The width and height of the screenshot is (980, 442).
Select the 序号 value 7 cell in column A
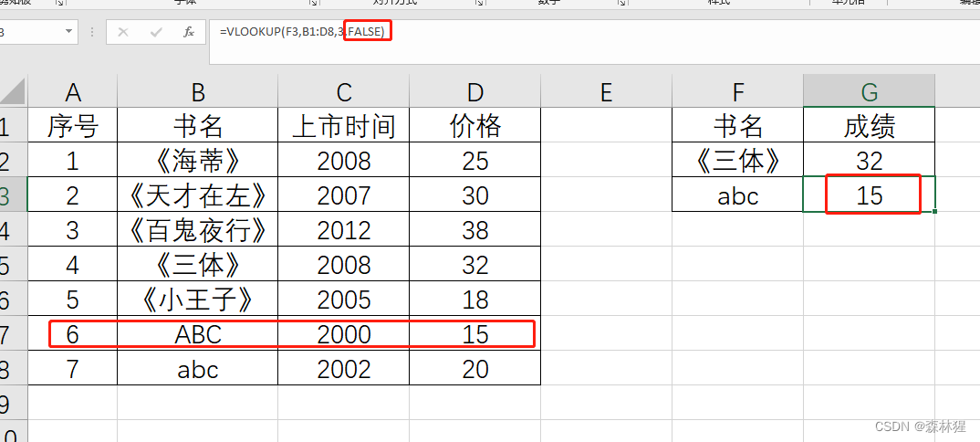pyautogui.click(x=72, y=368)
